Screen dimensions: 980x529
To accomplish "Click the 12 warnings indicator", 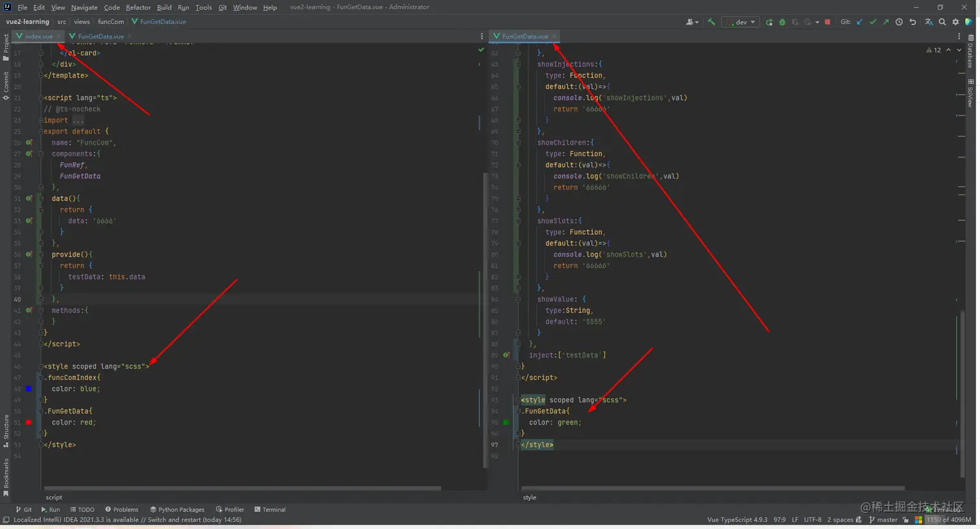I will (933, 50).
